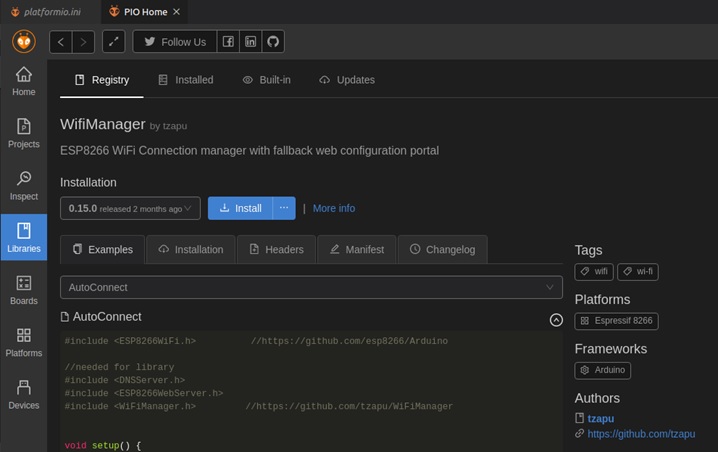Click the Espressif 8266 platform tag
This screenshot has width=718, height=452.
[616, 321]
